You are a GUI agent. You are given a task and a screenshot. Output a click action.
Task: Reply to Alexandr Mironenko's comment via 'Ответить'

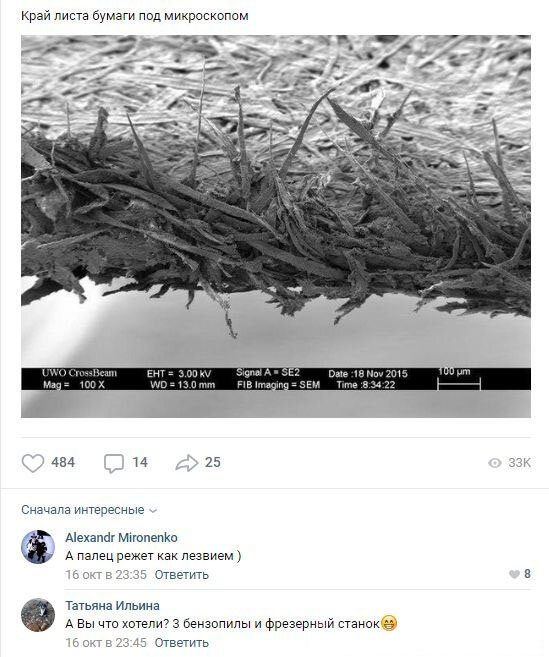181,574
